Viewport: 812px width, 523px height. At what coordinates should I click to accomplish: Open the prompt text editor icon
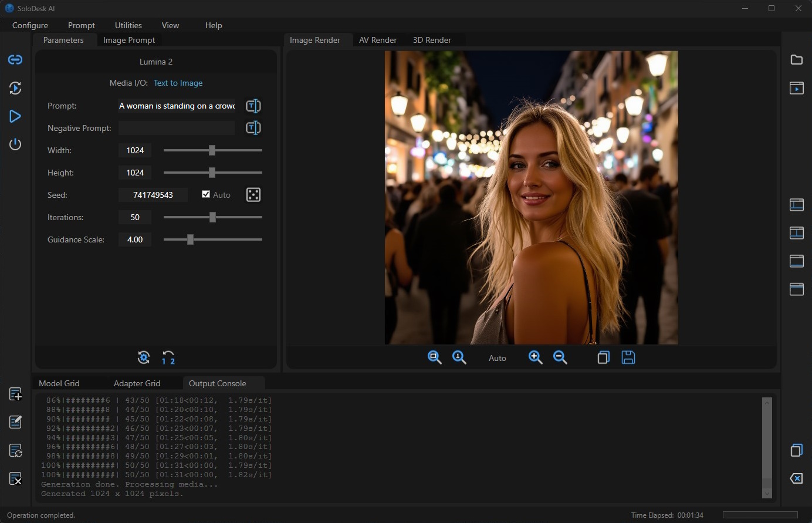pyautogui.click(x=253, y=106)
